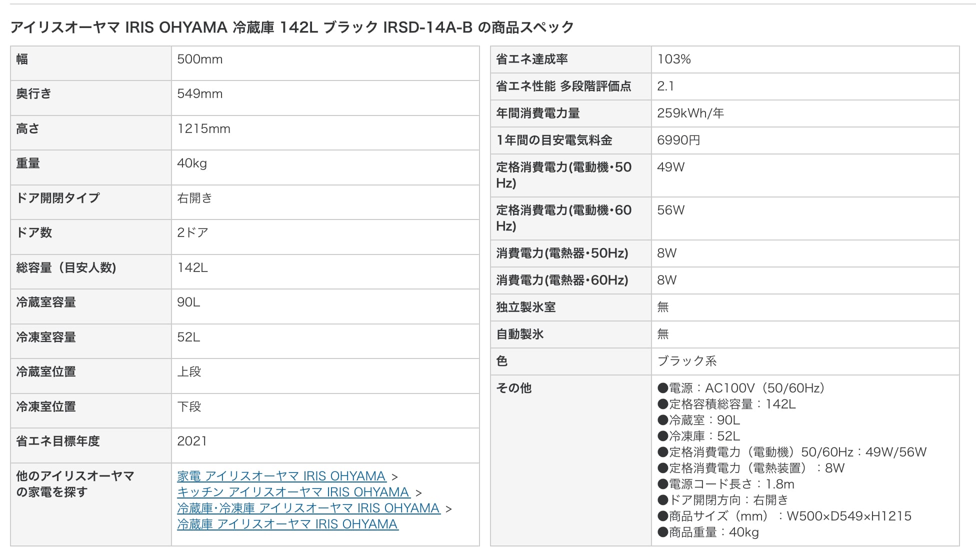This screenshot has height=560, width=976.
Task: Click the 省エネ目標年度 2021 value
Action: pyautogui.click(x=192, y=441)
